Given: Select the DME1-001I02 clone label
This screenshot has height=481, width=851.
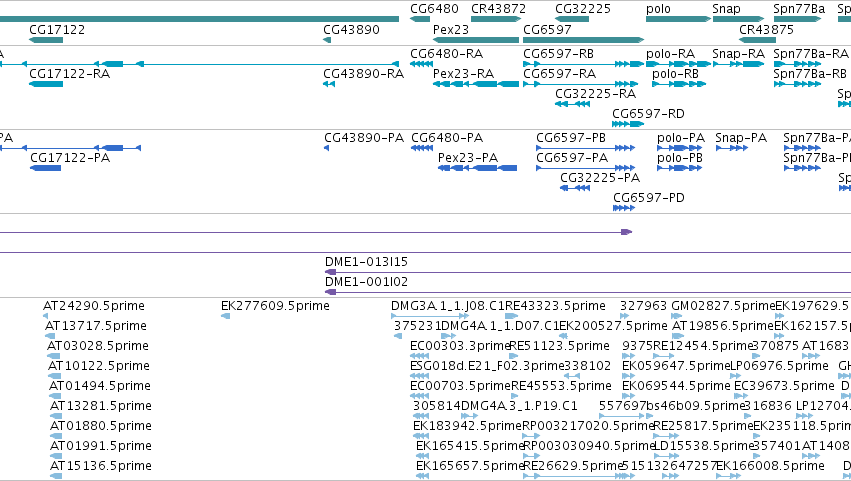Looking at the screenshot, I should pos(366,282).
